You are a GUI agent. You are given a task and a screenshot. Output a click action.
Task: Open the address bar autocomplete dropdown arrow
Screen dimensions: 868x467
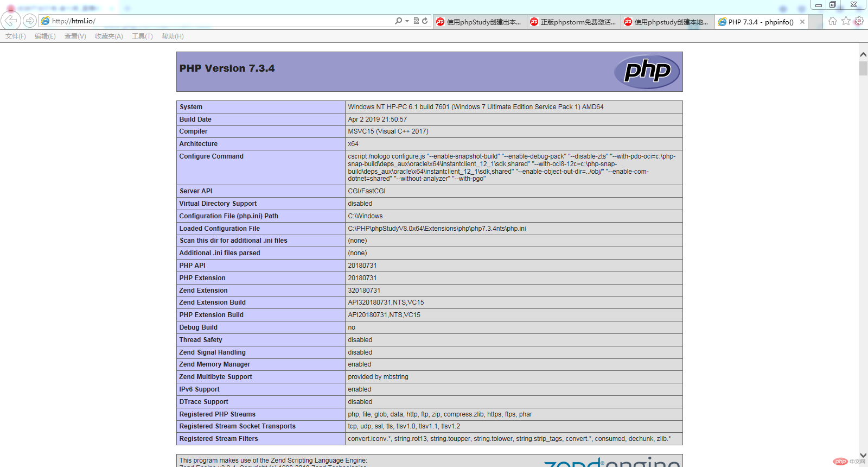click(x=407, y=21)
